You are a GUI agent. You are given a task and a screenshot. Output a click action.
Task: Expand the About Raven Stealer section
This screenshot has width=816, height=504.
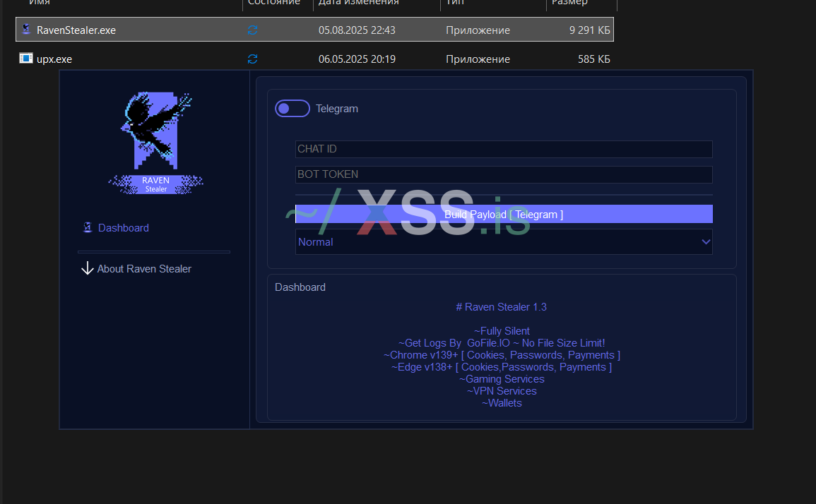click(136, 268)
